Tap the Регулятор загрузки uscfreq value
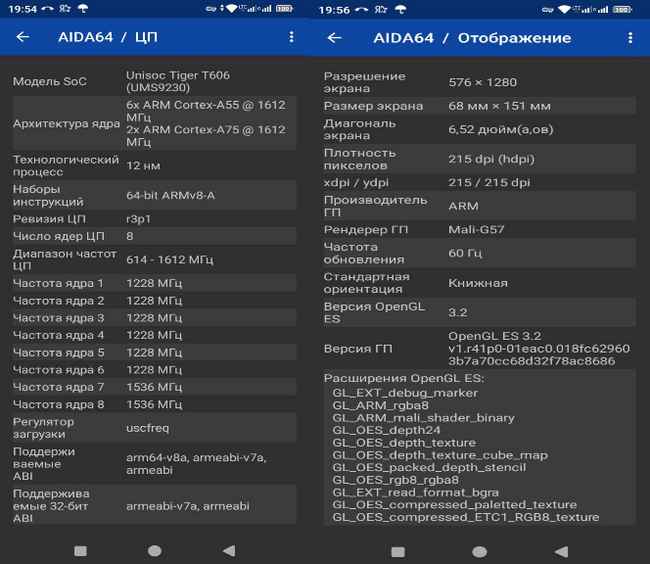The height and width of the screenshot is (564, 650). tap(148, 428)
